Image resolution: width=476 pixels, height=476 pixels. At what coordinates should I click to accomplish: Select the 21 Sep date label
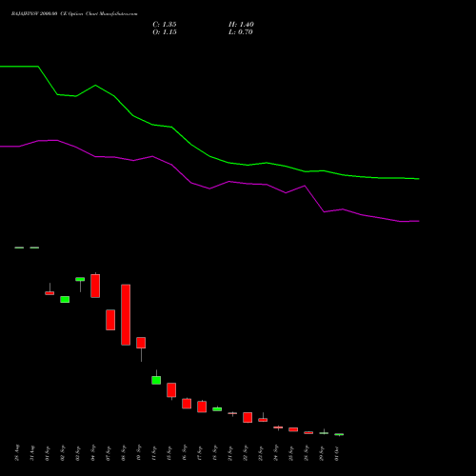coord(230,453)
